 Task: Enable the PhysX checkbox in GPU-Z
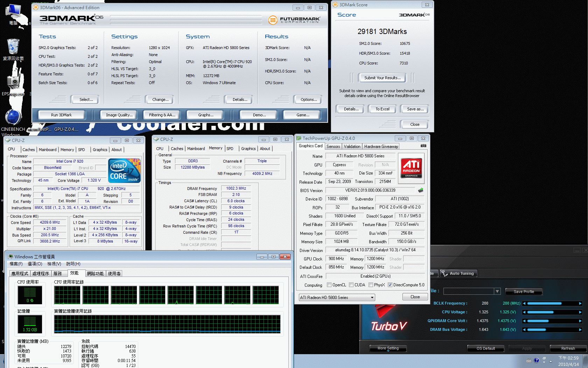coord(371,285)
